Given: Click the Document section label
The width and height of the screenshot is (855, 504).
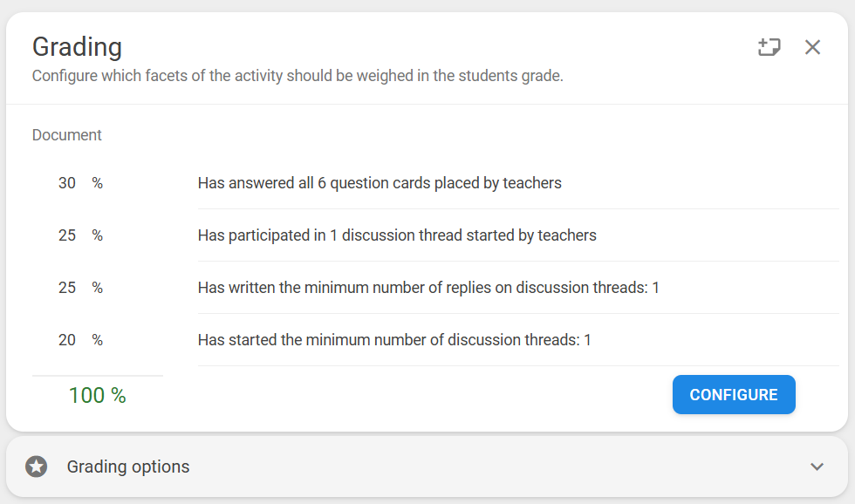Looking at the screenshot, I should (x=66, y=135).
